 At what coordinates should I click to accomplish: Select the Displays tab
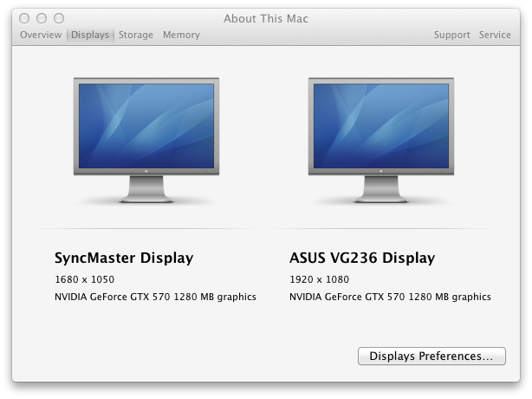pos(90,35)
